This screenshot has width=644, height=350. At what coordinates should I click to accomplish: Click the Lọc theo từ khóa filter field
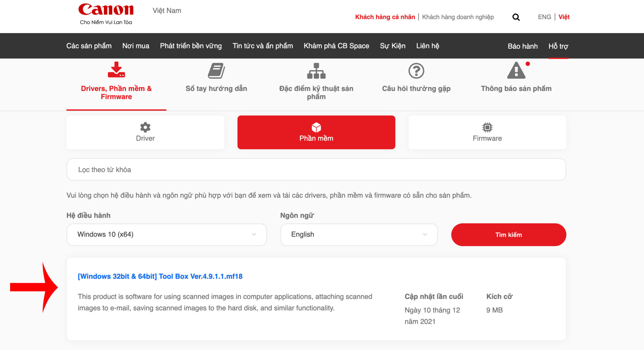click(316, 170)
